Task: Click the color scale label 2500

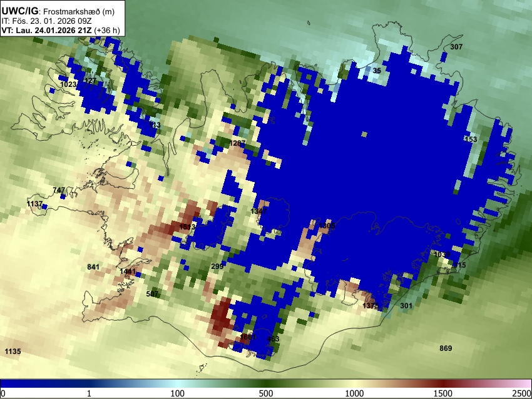Action: pos(522,393)
